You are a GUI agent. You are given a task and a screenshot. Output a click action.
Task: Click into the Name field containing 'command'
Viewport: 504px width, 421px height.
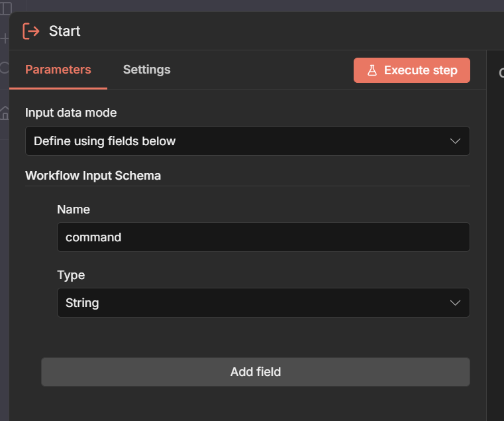click(263, 237)
